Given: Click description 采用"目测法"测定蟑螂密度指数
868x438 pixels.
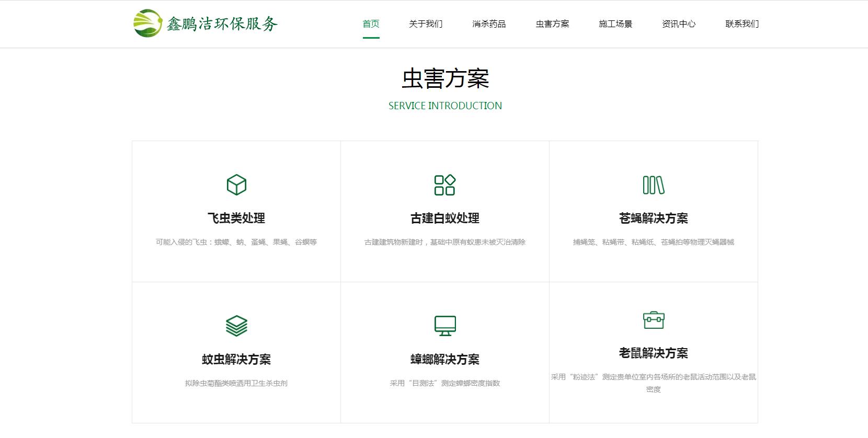Looking at the screenshot, I should click(445, 383).
